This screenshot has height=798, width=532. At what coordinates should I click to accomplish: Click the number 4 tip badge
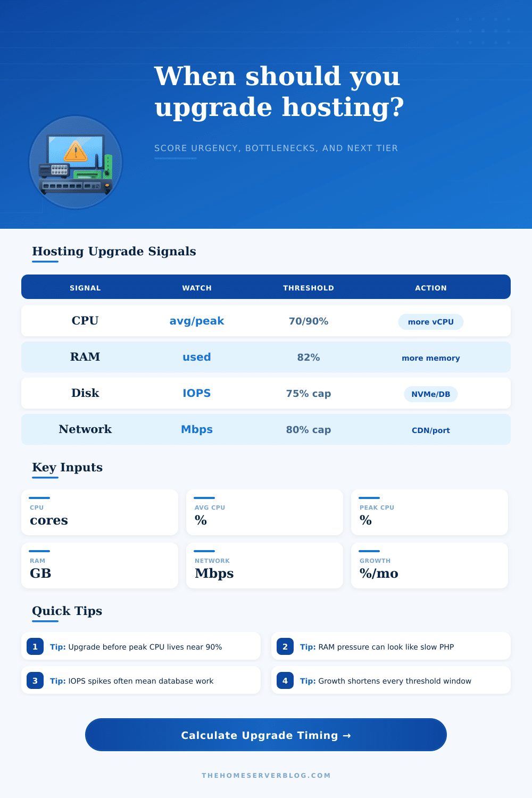click(x=285, y=680)
